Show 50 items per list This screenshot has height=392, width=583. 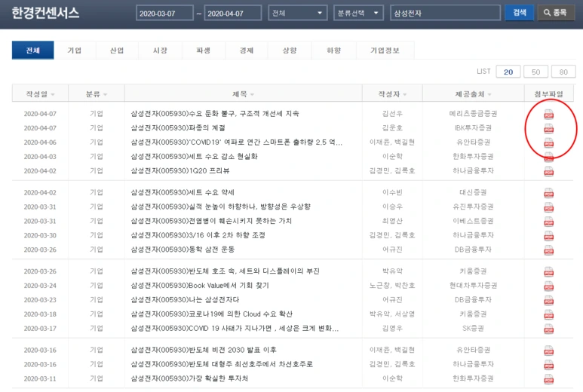tap(535, 72)
